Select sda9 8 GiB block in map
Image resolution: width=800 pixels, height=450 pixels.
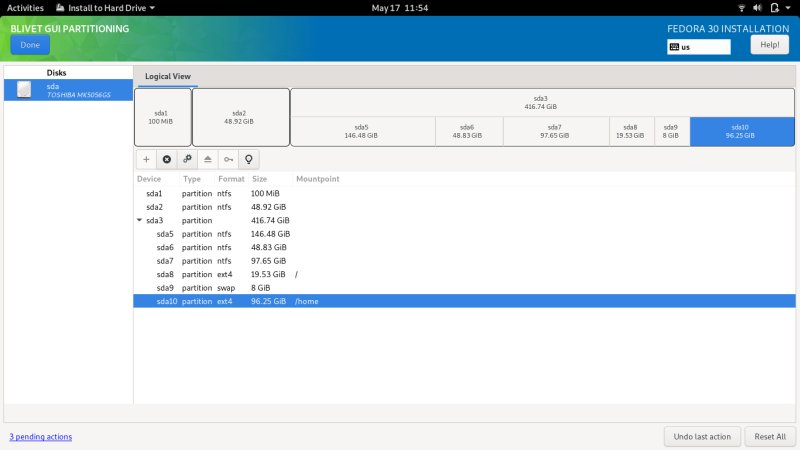672,132
